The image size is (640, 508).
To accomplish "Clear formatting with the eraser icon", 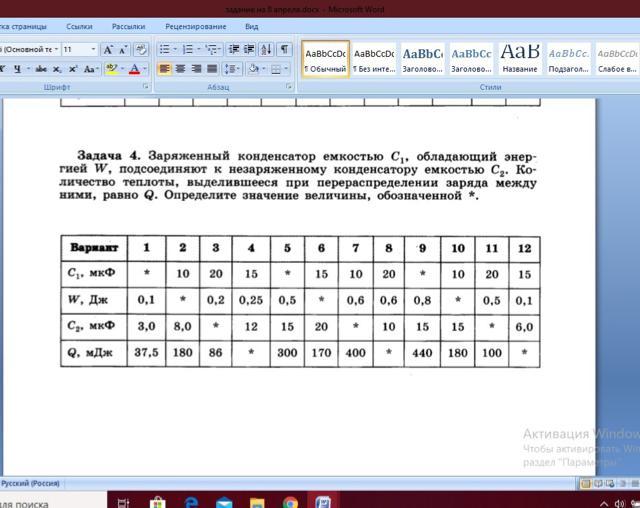I will (x=141, y=50).
